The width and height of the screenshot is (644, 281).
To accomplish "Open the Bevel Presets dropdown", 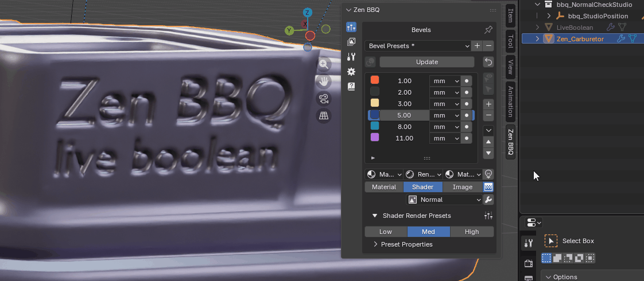I will 418,46.
